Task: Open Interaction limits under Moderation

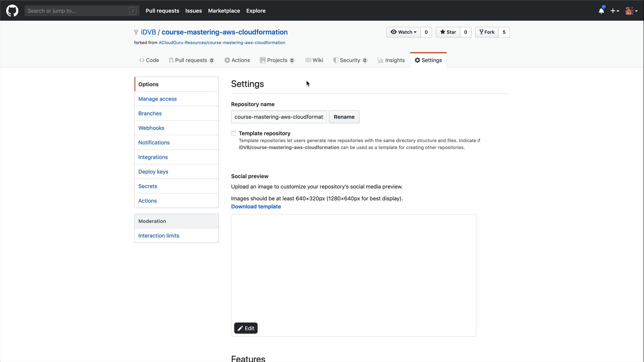Action: coord(159,236)
